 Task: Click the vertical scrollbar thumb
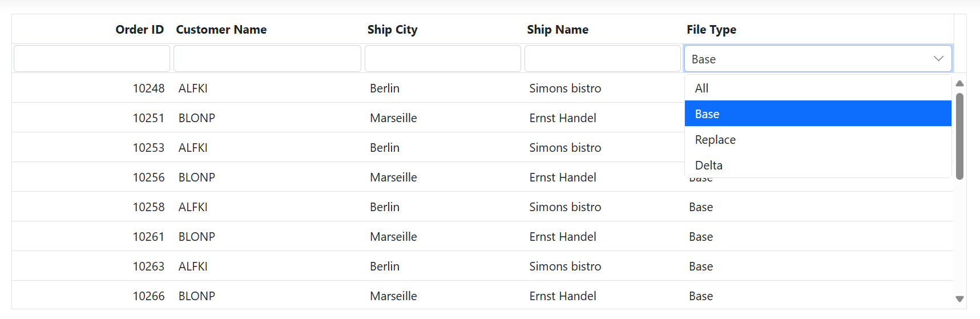(x=959, y=136)
